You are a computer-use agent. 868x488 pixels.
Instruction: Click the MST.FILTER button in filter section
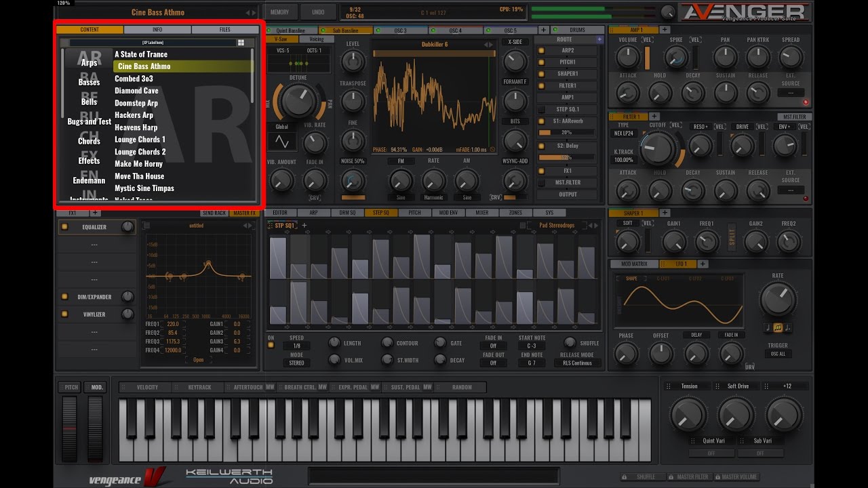(794, 117)
